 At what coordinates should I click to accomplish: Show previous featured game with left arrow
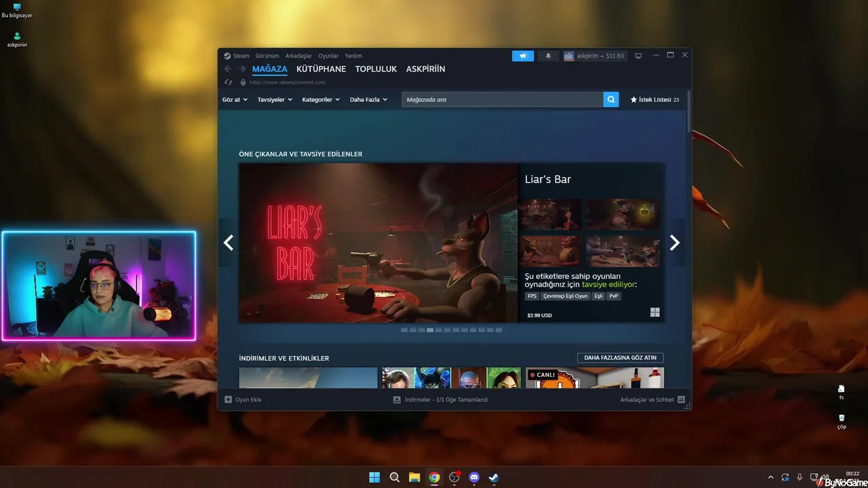(x=229, y=243)
